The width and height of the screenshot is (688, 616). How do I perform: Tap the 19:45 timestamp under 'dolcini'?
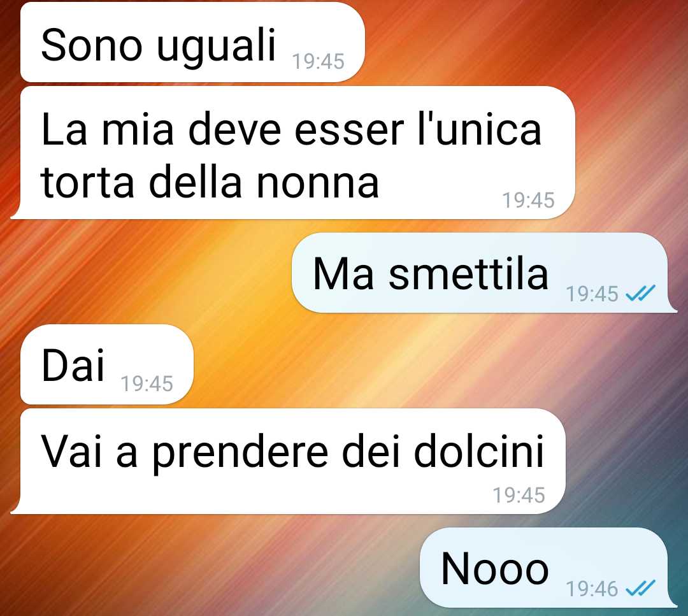519,495
